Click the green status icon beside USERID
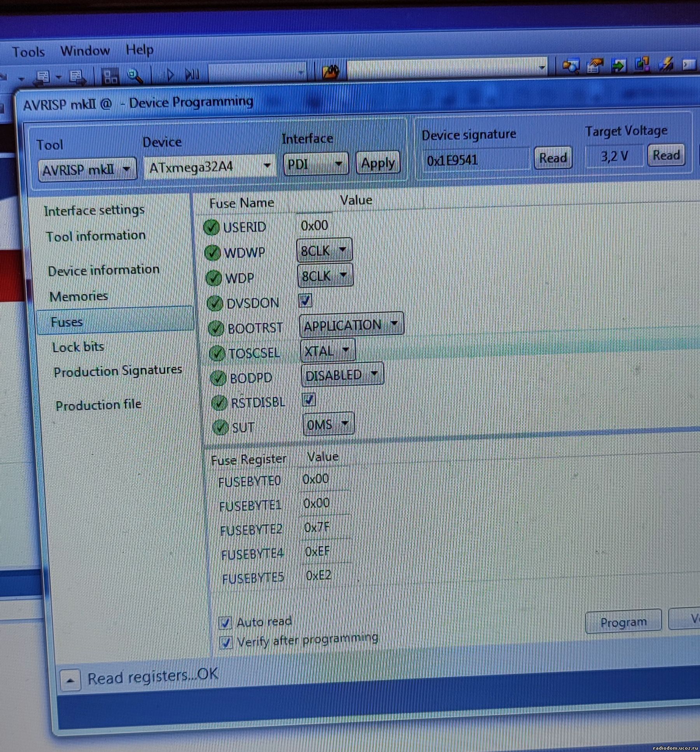 [211, 228]
